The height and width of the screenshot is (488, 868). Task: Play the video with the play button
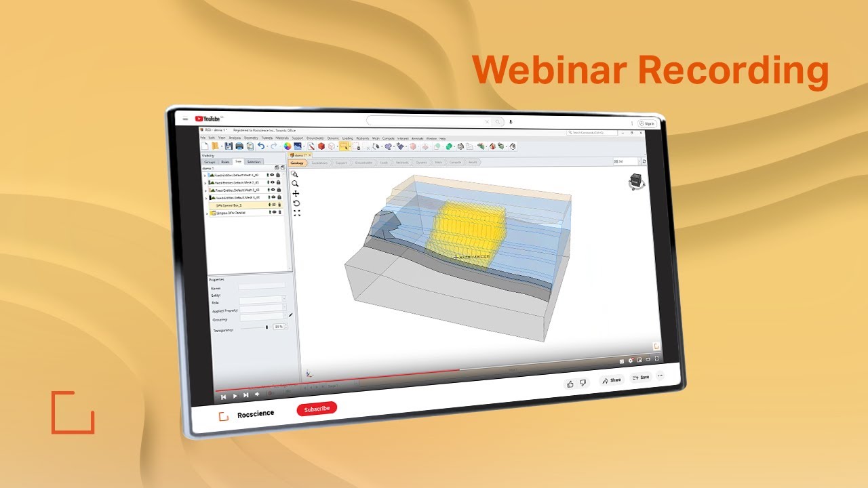coord(235,396)
